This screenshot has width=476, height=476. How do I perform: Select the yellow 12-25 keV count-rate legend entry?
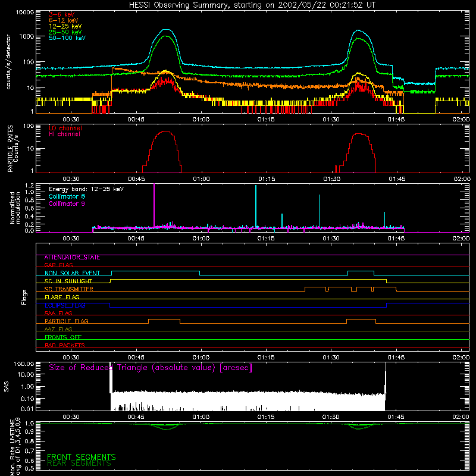coord(65,26)
